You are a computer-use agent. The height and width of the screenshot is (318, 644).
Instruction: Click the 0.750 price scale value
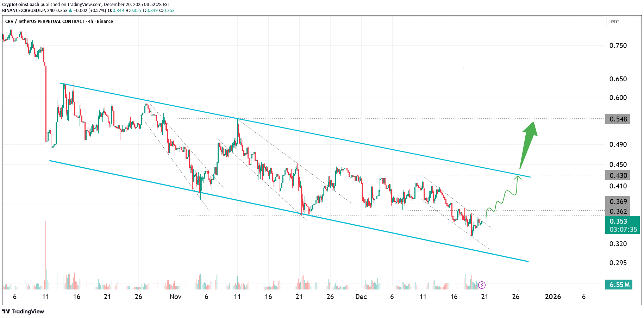(618, 45)
